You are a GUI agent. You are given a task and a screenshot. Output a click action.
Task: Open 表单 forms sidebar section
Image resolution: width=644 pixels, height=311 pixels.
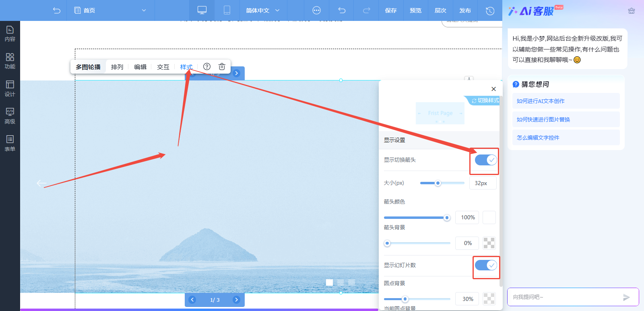[x=10, y=144]
